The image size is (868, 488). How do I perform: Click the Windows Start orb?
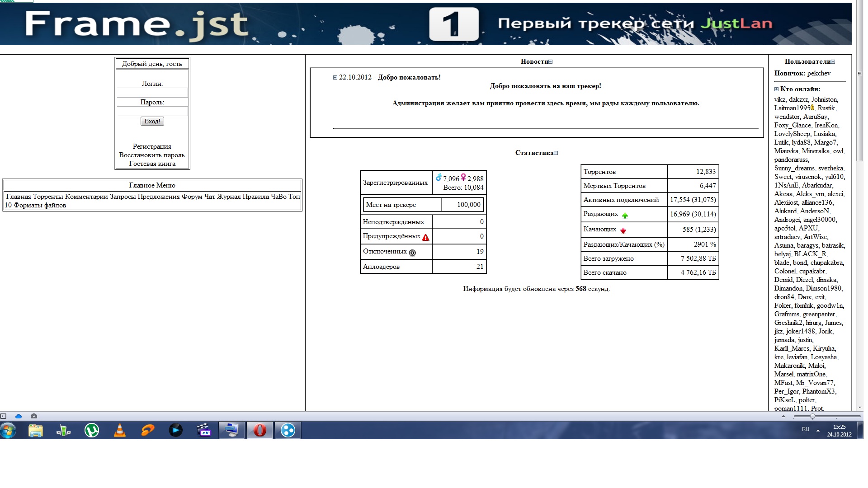(x=9, y=430)
